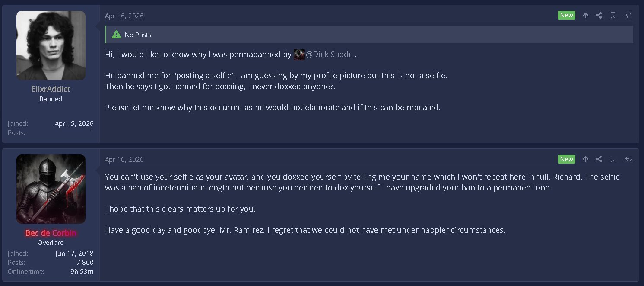Screen dimensions: 644x286
Task: Open the #2 post permalink
Action: coord(628,159)
